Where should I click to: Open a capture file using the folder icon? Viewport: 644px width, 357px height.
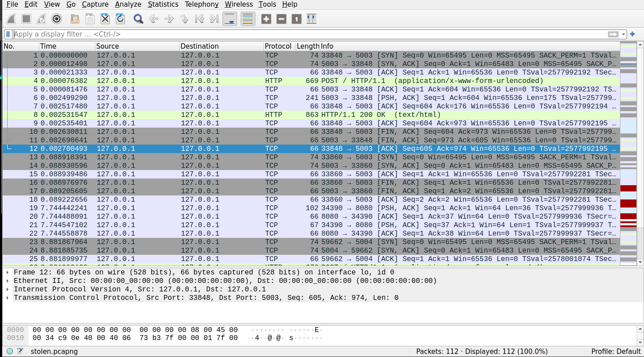(75, 19)
